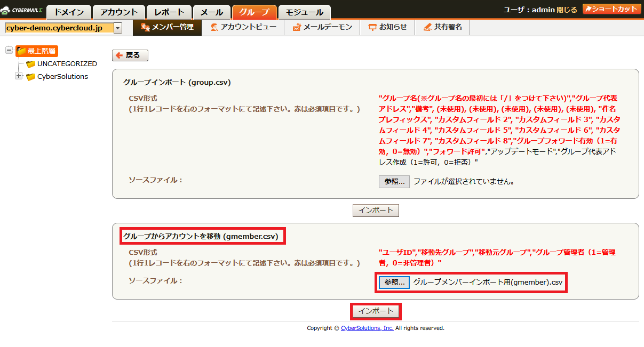Image resolution: width=644 pixels, height=347 pixels.
Task: Click グループインポート (group.csv) heading
Action: click(x=177, y=83)
